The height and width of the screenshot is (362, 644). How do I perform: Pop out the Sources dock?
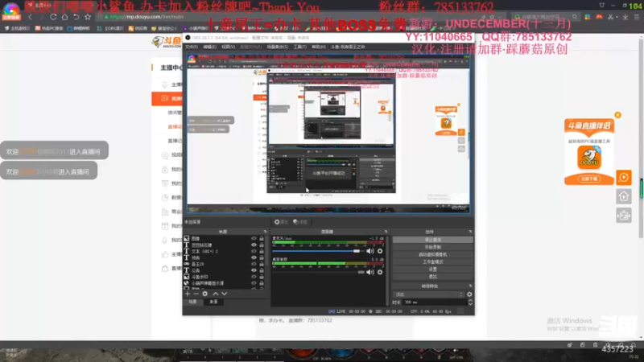pyautogui.click(x=265, y=232)
